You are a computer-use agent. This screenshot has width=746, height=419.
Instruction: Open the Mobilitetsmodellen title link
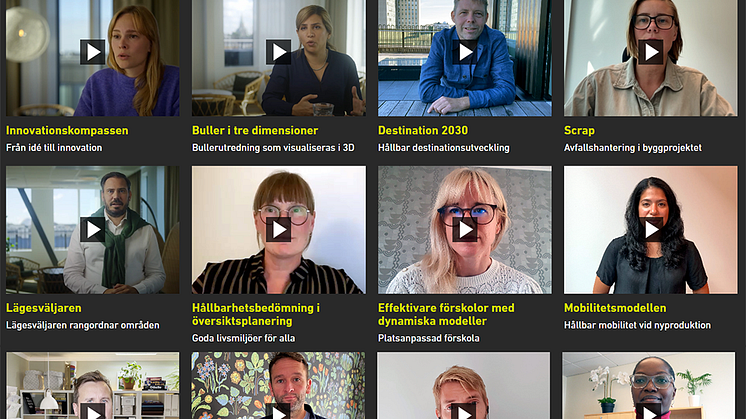tap(615, 308)
